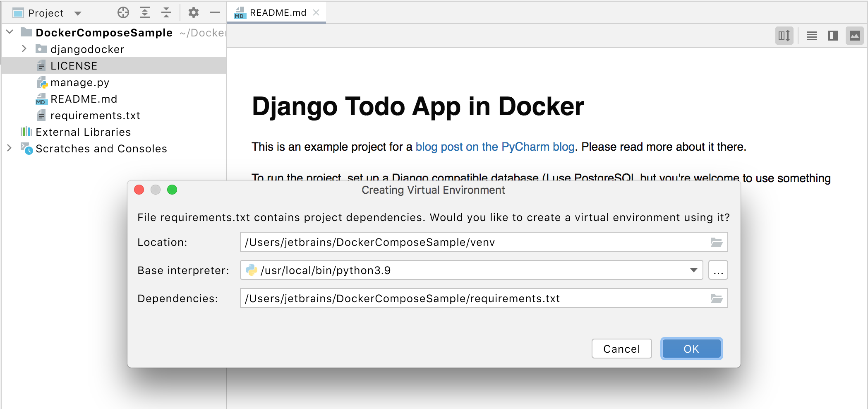This screenshot has width=868, height=409.
Task: Select opened file in the Project tree
Action: point(123,12)
